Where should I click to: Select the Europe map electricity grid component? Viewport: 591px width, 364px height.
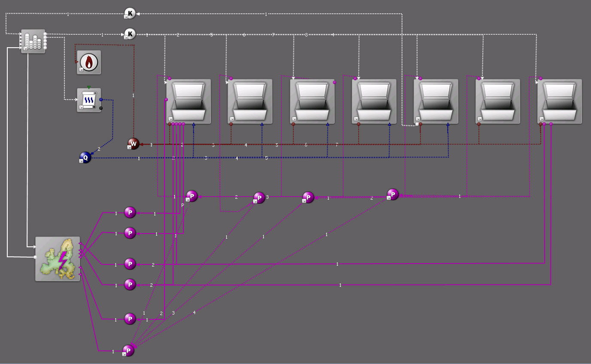[x=58, y=259]
